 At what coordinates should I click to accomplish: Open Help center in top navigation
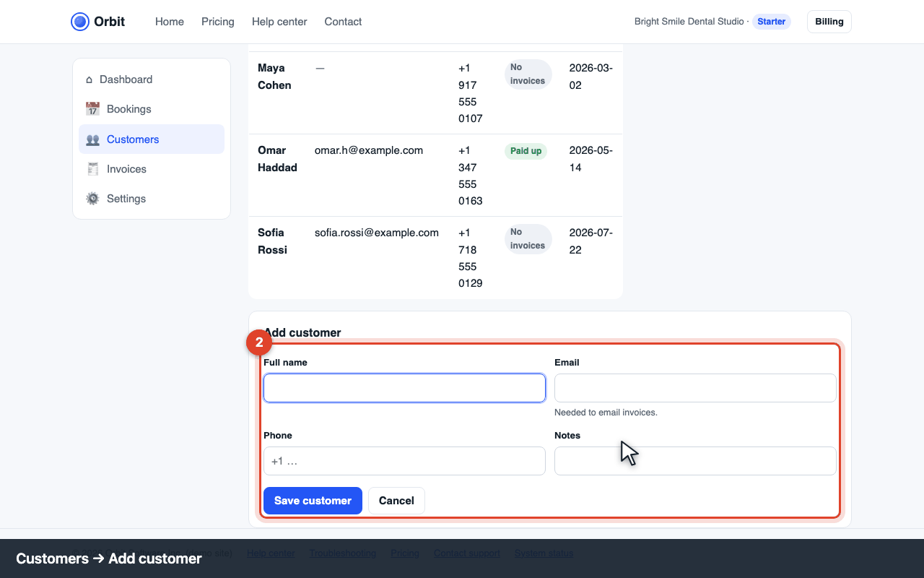[279, 22]
